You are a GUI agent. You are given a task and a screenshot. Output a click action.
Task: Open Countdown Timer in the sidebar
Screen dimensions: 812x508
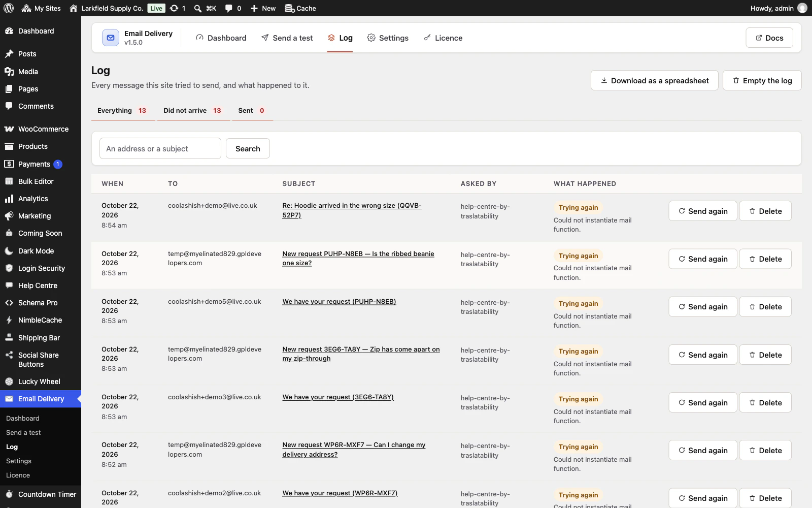tap(41, 494)
